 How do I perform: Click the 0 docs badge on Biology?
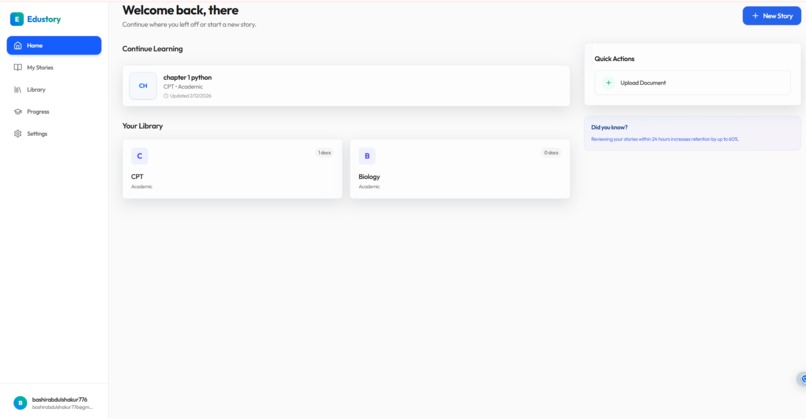coord(551,153)
